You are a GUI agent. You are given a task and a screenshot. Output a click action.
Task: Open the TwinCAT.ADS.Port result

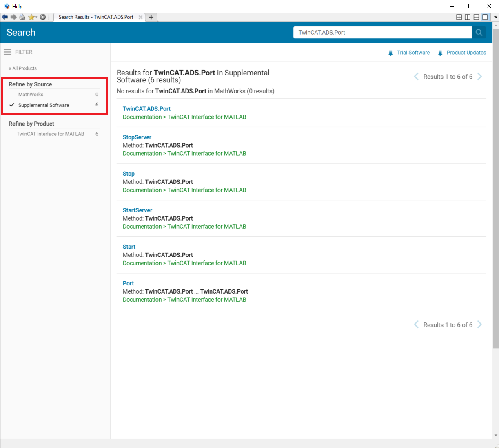(x=147, y=109)
